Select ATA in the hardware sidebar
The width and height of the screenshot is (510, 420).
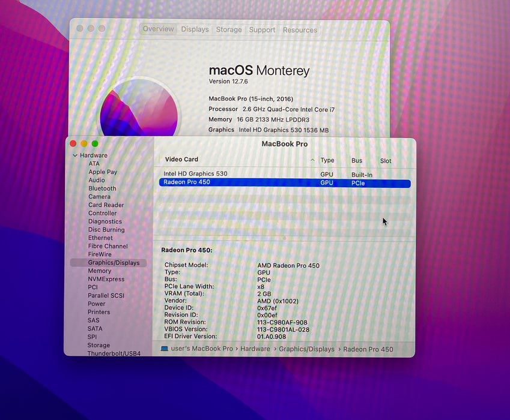(94, 164)
